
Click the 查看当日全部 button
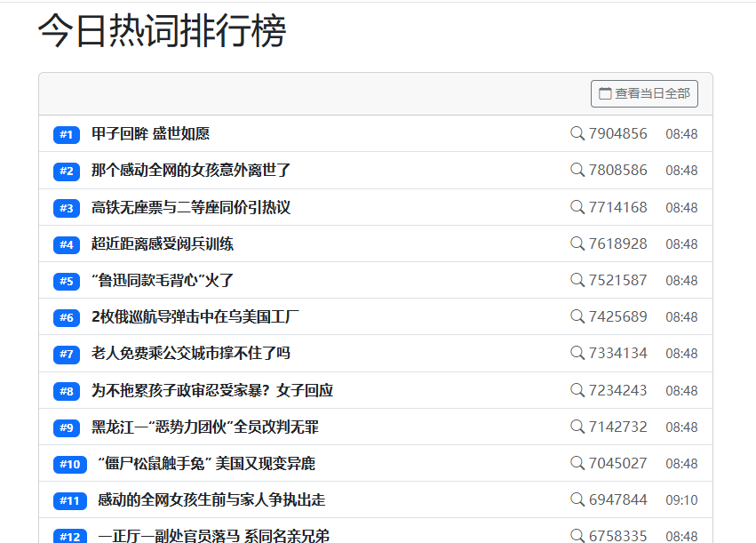point(644,93)
